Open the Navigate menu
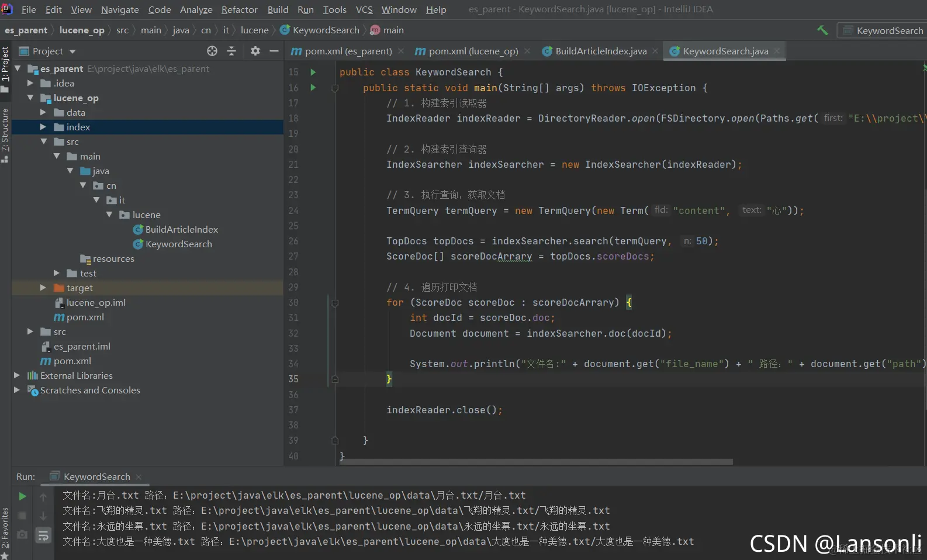927x560 pixels. point(120,9)
